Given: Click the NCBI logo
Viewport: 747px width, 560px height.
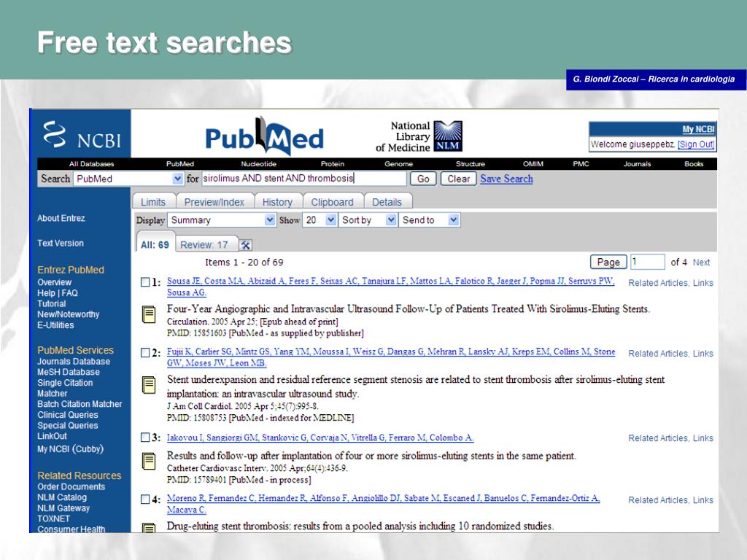Looking at the screenshot, I should (x=82, y=135).
